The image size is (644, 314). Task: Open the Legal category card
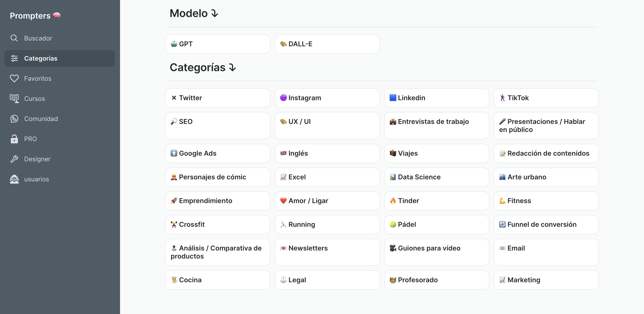tap(327, 280)
